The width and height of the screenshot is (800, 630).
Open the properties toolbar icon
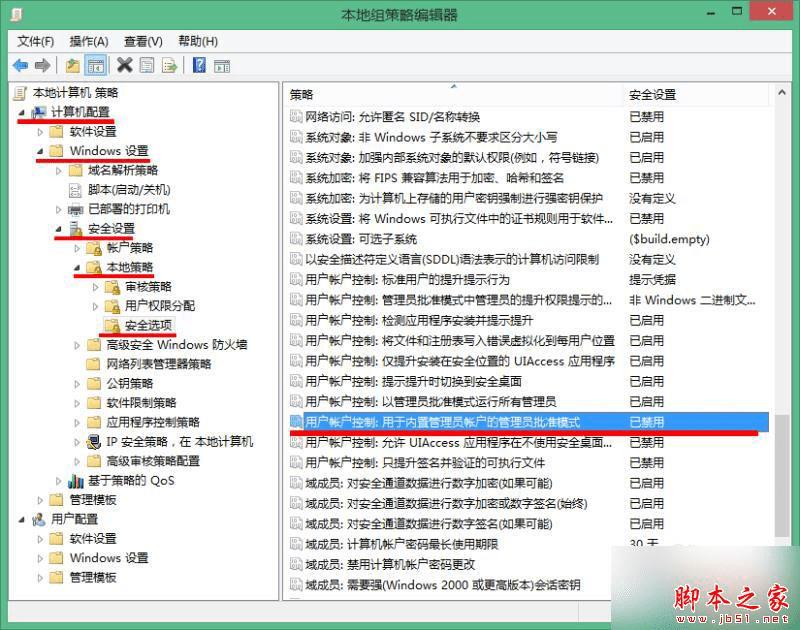(145, 65)
